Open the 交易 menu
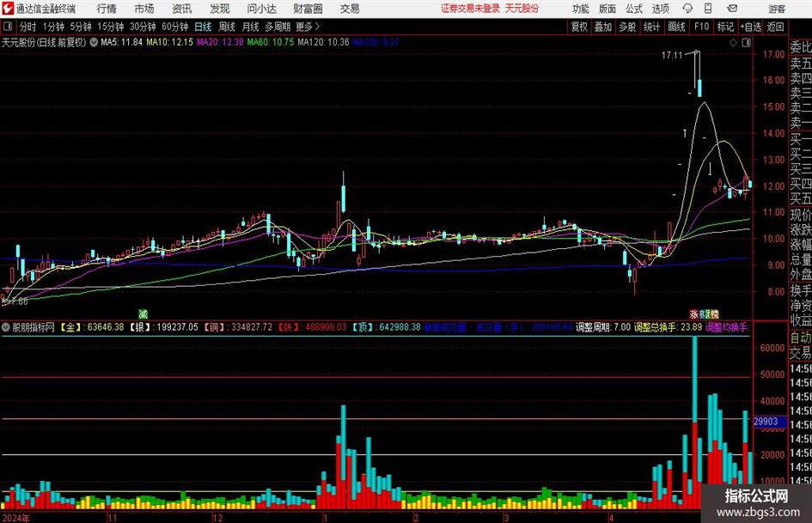812x523 pixels. [350, 9]
